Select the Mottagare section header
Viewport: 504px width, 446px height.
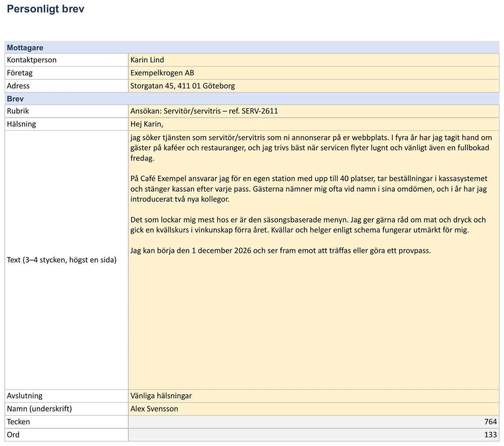pos(252,48)
